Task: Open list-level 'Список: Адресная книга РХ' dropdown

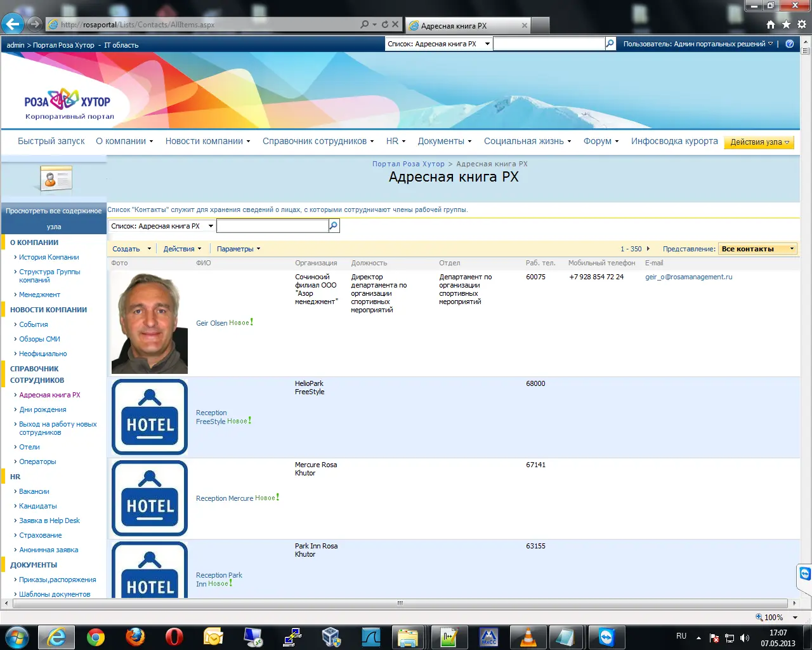Action: pyautogui.click(x=162, y=226)
